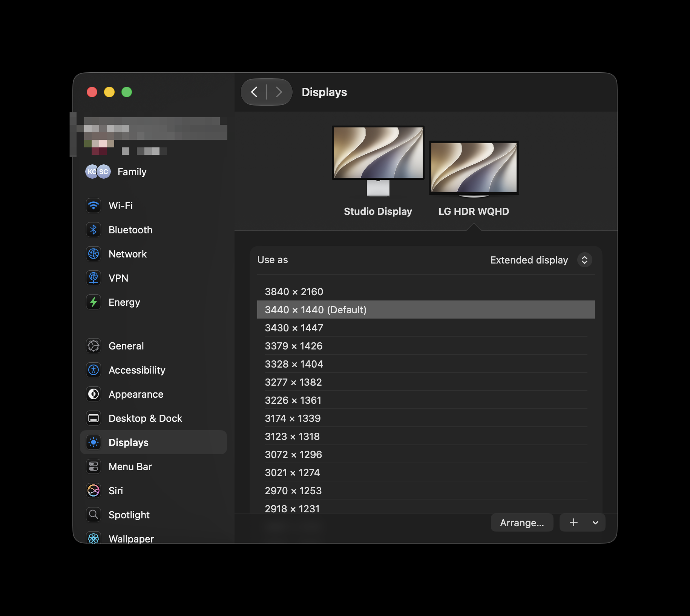Select resolution 3440 × 1440 (Default)

coord(426,310)
